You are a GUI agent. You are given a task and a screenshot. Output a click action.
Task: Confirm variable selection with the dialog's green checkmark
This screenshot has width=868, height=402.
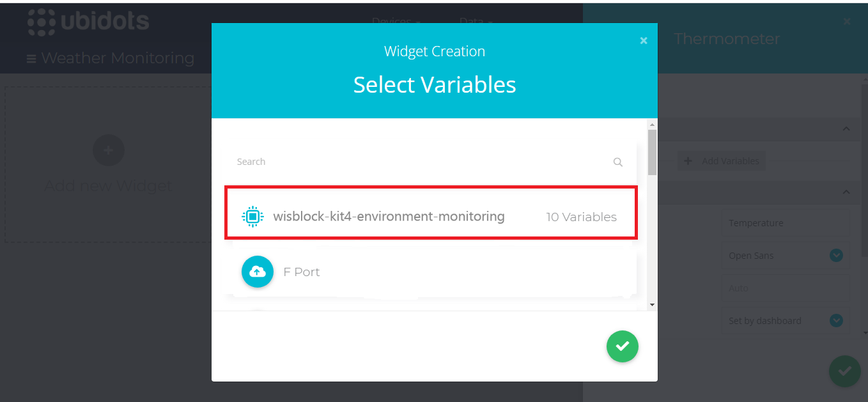point(622,346)
